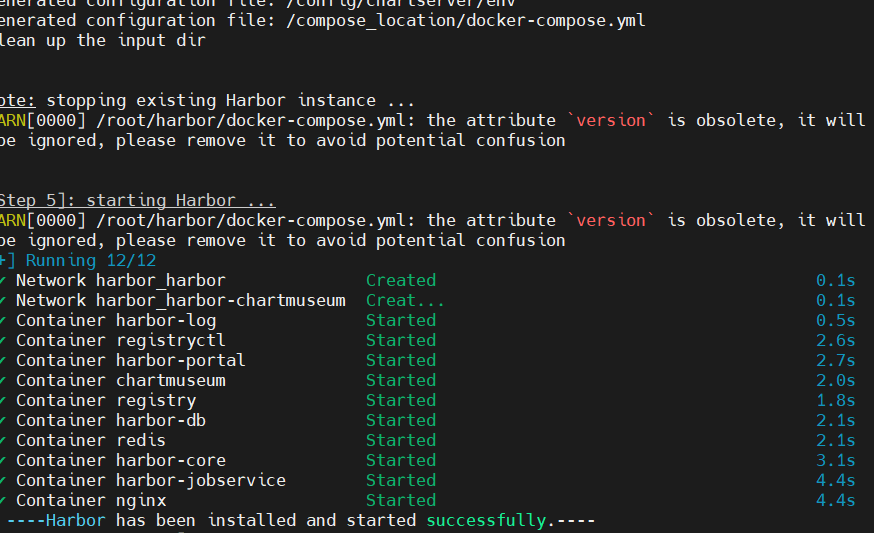Click red 'version' word in the stopping-instance warning
Image resolution: width=874 pixels, height=533 pixels.
coord(610,120)
